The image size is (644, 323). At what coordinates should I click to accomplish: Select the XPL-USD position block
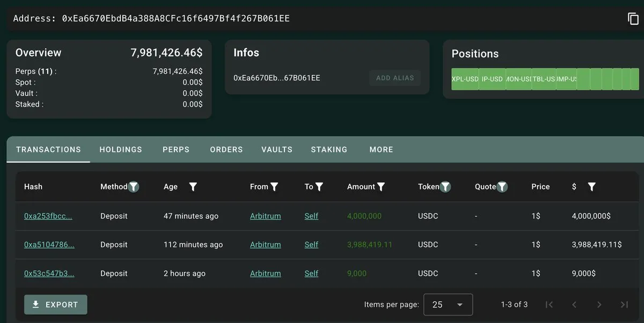[x=465, y=79]
